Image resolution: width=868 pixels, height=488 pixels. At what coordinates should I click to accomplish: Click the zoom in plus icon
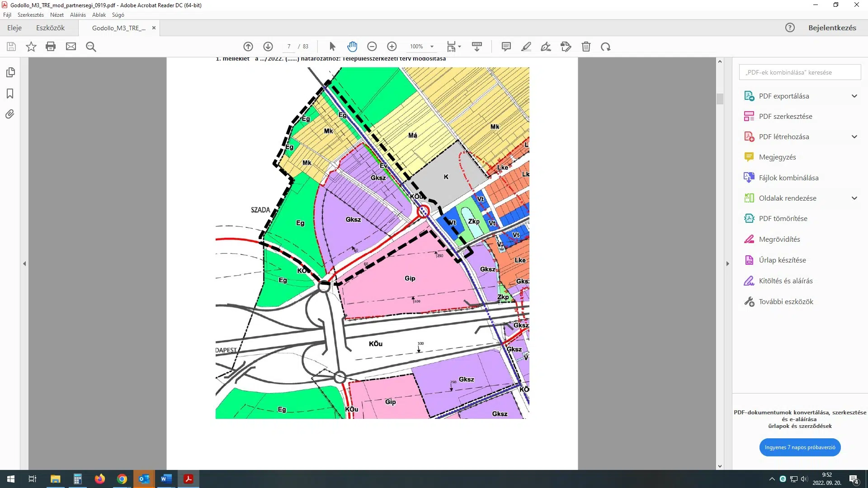pos(392,47)
